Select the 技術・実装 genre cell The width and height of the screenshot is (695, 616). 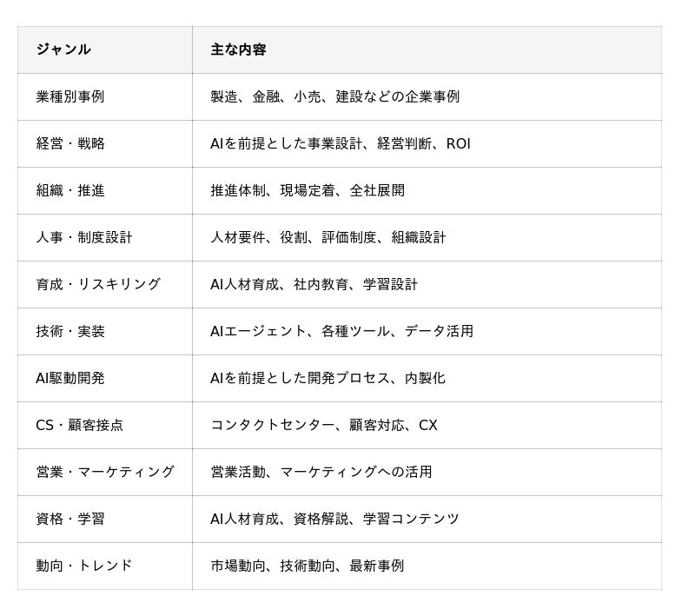coord(105,332)
